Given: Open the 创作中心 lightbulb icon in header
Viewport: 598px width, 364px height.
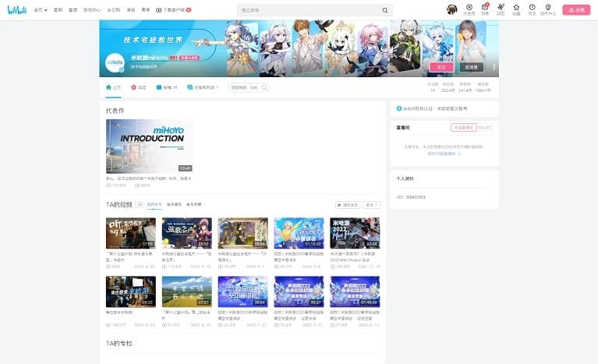Looking at the screenshot, I should coord(548,9).
